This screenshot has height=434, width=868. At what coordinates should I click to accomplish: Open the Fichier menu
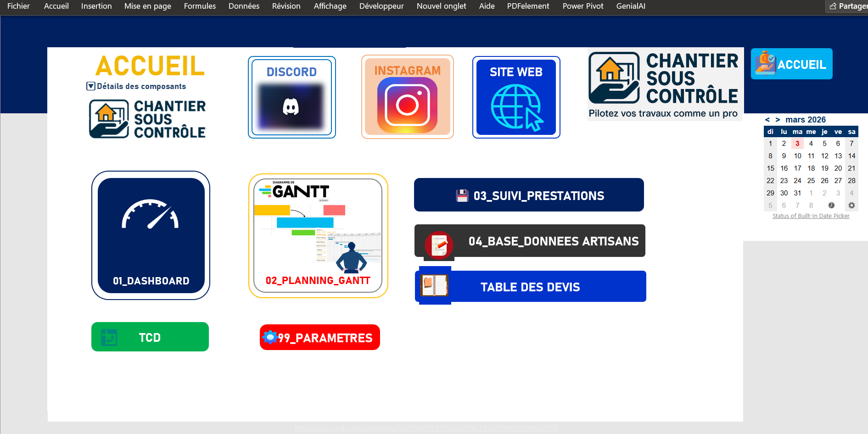(x=18, y=6)
